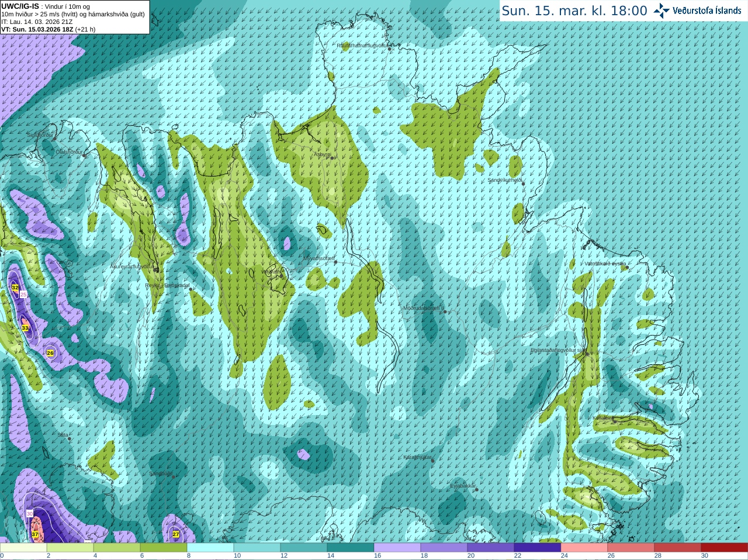Select the Mývatn station label

click(x=271, y=271)
